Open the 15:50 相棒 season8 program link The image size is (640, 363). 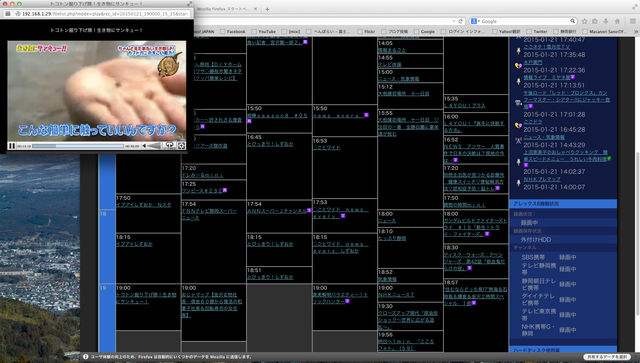pos(277,116)
